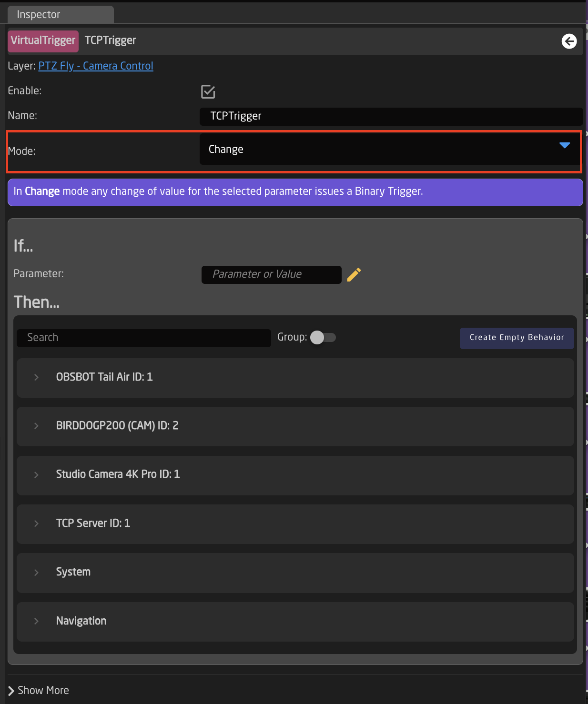Open the PTZ Fly - Camera Control layer link
This screenshot has width=588, height=704.
click(95, 66)
